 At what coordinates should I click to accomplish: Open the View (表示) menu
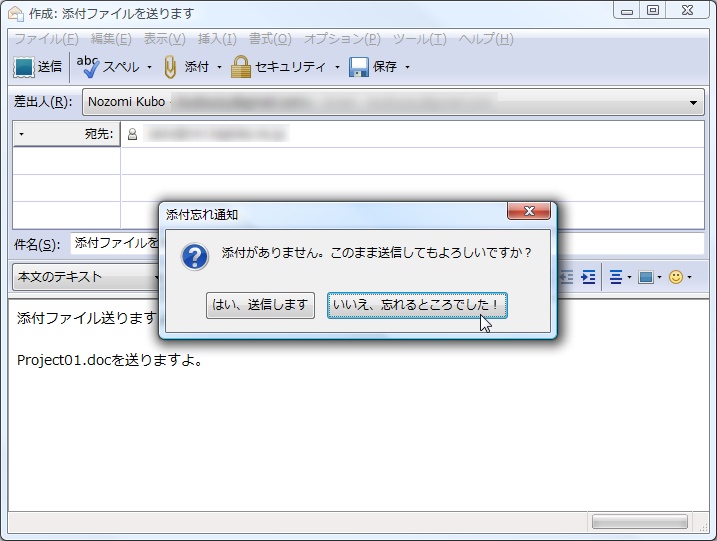click(x=165, y=39)
